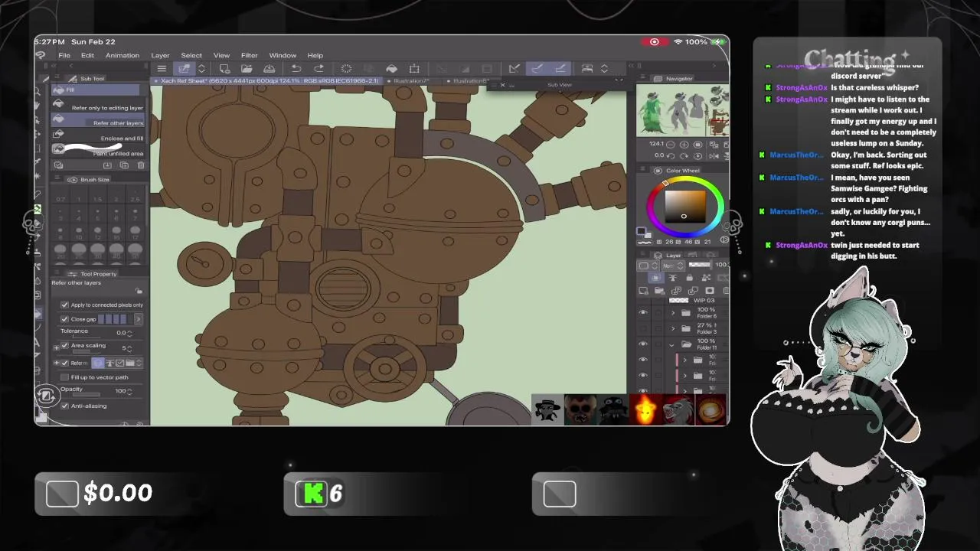Image resolution: width=980 pixels, height=551 pixels.
Task: Click the battery indicator in status bar
Action: point(719,41)
